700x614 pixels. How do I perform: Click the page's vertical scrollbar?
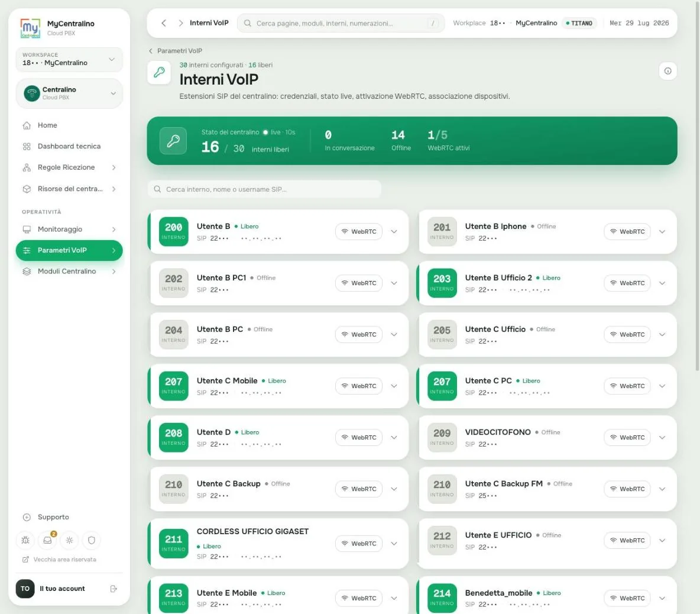(x=697, y=185)
